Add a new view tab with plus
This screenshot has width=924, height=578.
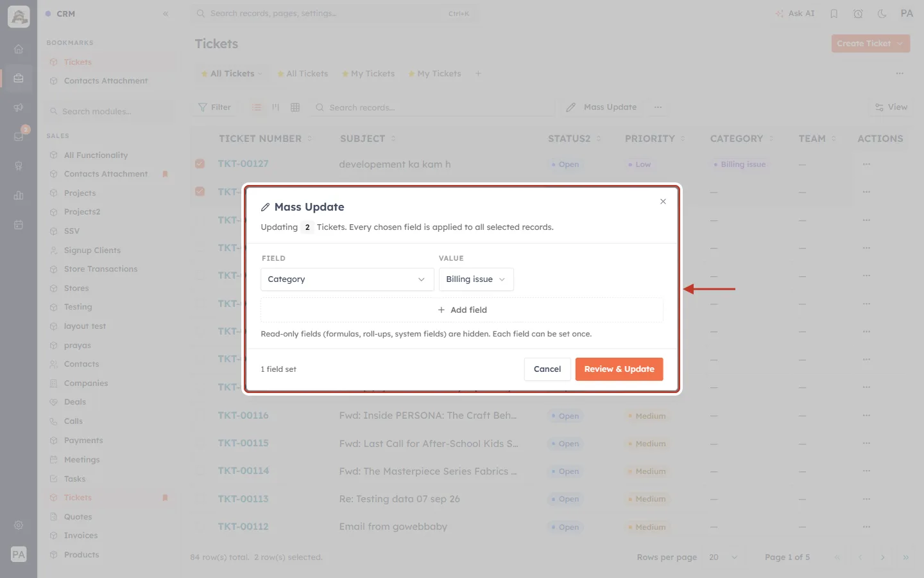tap(478, 74)
